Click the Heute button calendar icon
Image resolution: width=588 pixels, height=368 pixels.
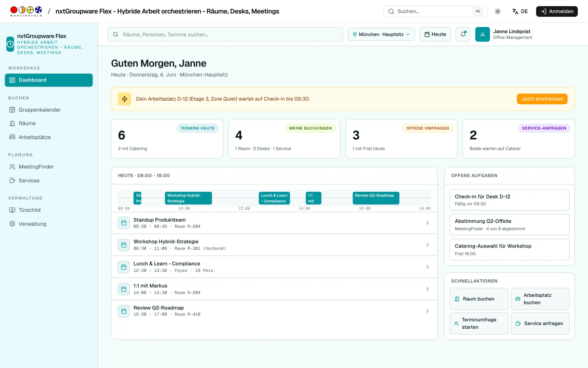pyautogui.click(x=427, y=34)
